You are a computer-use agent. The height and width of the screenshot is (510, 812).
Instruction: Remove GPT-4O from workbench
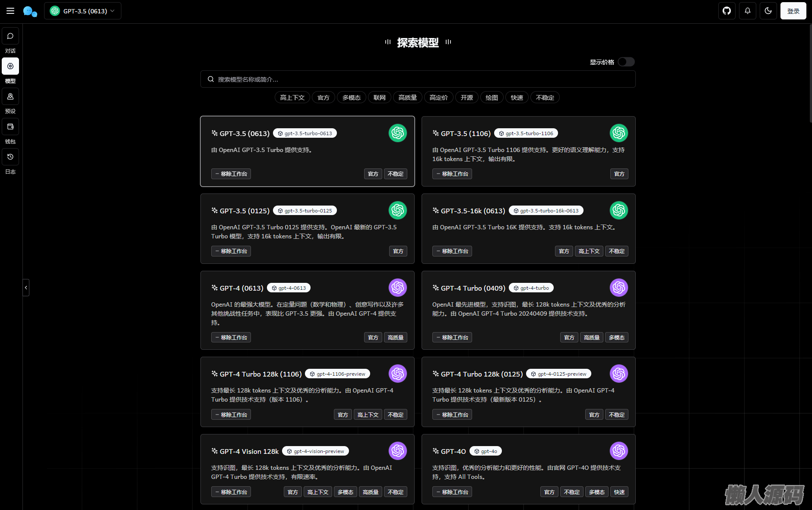click(x=452, y=492)
